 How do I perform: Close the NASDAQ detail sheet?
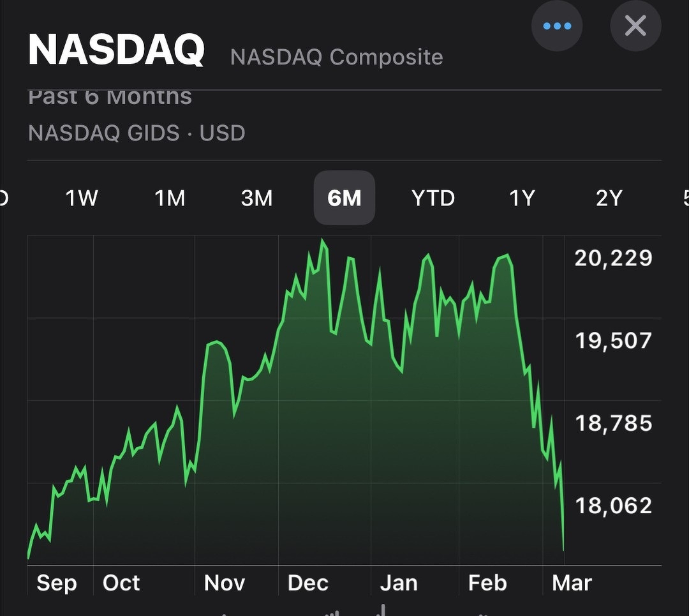(635, 26)
